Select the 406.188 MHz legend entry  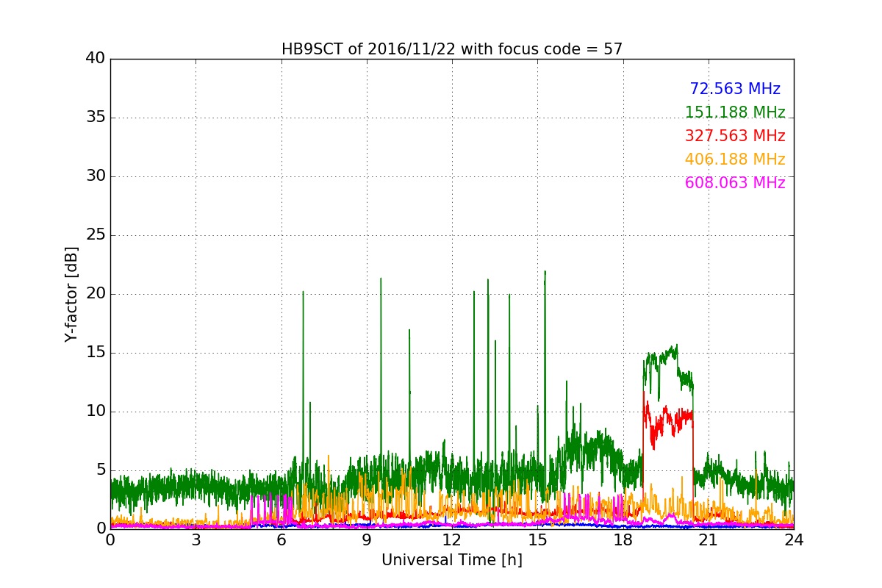[x=735, y=159]
